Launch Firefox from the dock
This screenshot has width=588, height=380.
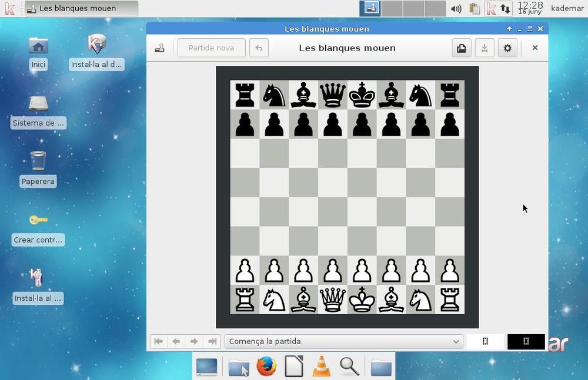pos(266,366)
